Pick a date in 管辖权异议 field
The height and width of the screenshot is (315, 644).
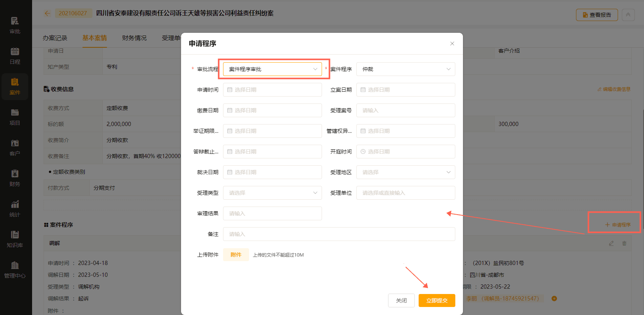coord(406,131)
